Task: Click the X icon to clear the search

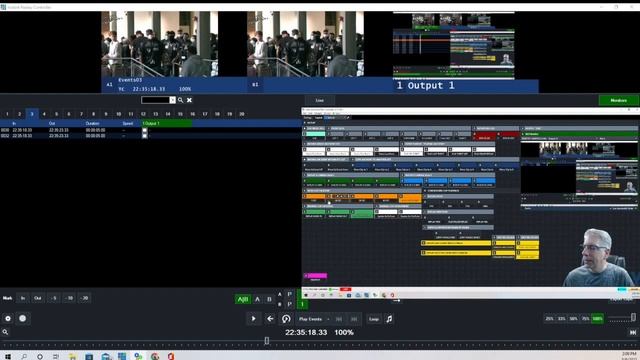Action: point(189,100)
